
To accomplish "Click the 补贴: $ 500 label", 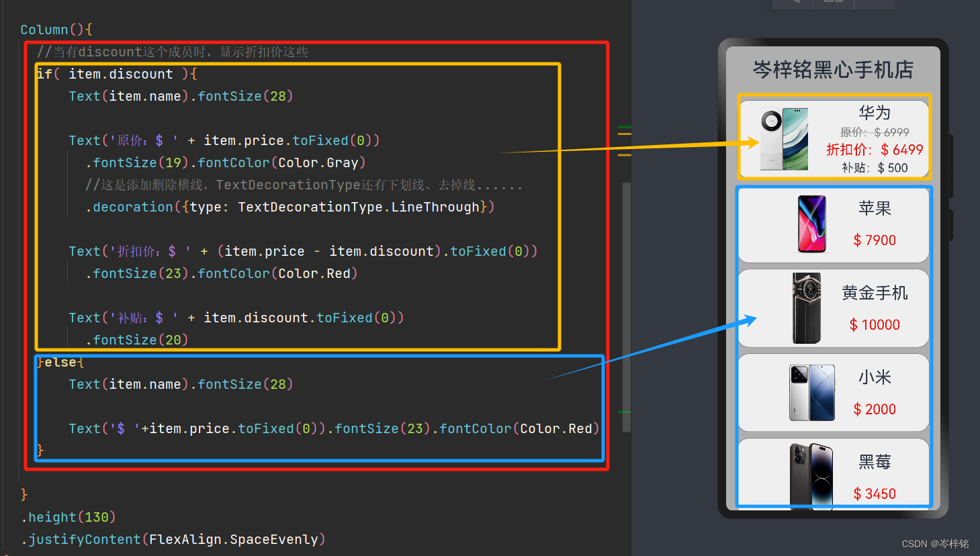I will pos(875,168).
